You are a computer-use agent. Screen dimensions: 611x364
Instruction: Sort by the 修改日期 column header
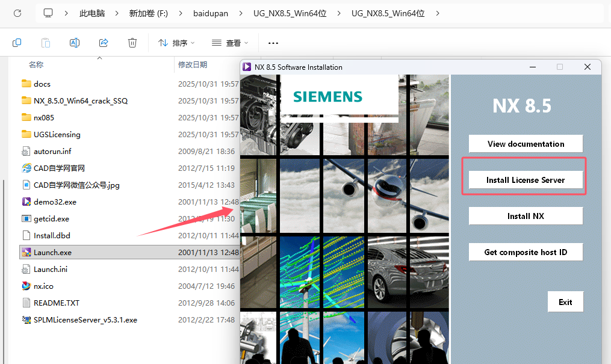[x=193, y=64]
